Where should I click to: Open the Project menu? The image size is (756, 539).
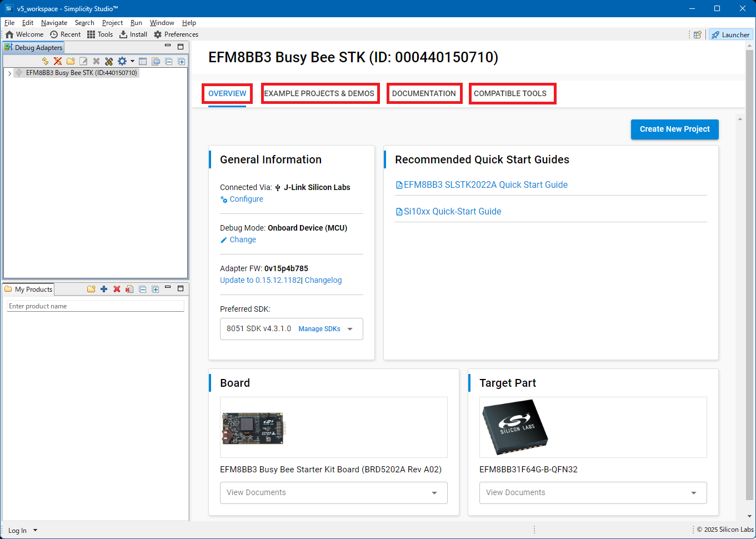pyautogui.click(x=112, y=23)
